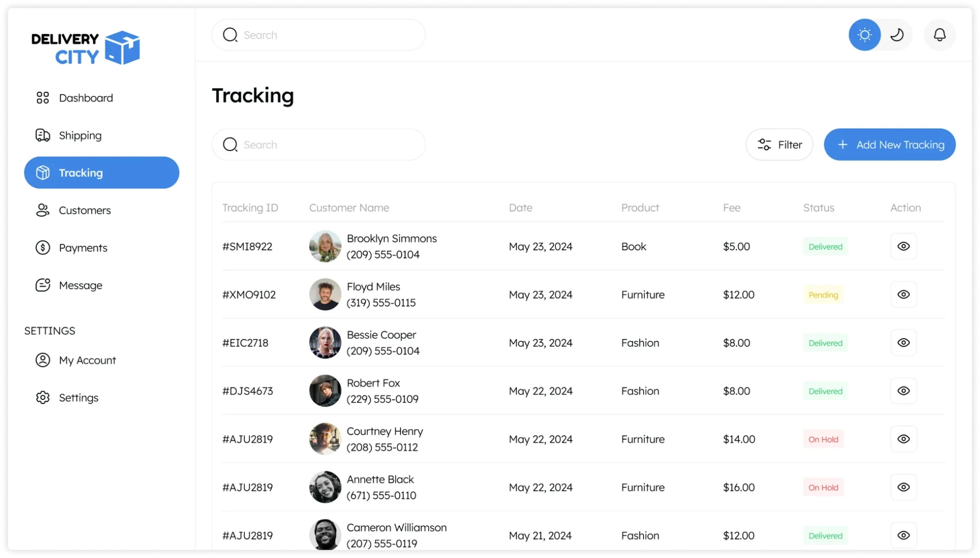The width and height of the screenshot is (980, 558).
Task: Click the My Account profile icon
Action: tap(43, 360)
